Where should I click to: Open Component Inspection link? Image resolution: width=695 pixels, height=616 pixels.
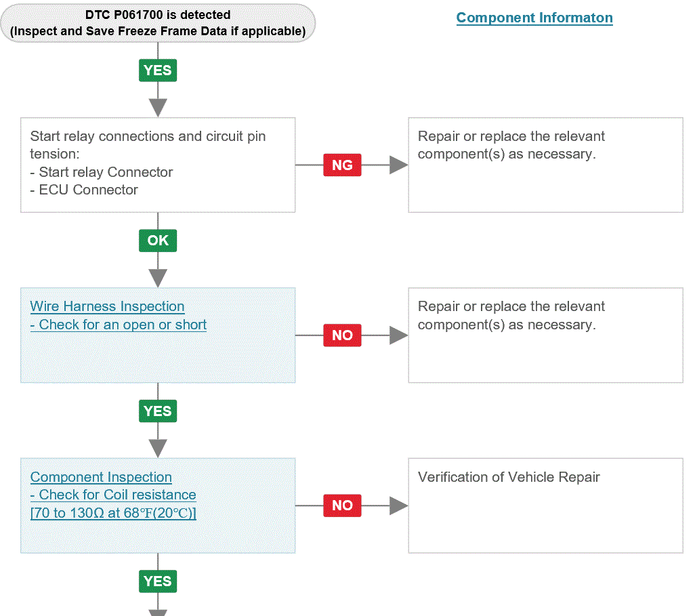click(x=101, y=477)
